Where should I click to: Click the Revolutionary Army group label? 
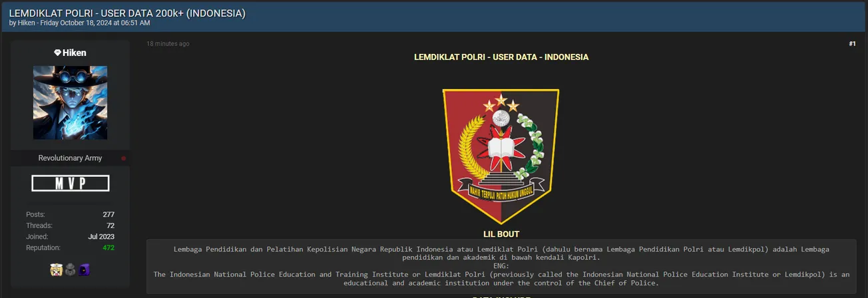tap(70, 158)
